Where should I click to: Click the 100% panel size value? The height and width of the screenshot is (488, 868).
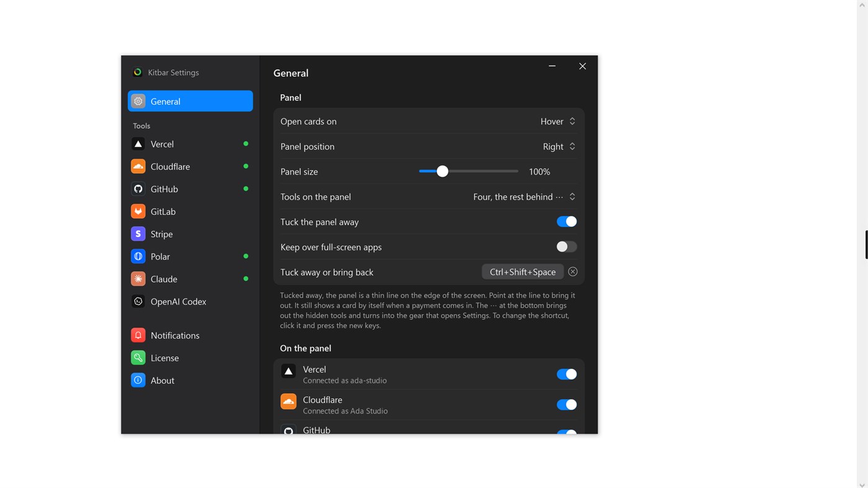539,172
